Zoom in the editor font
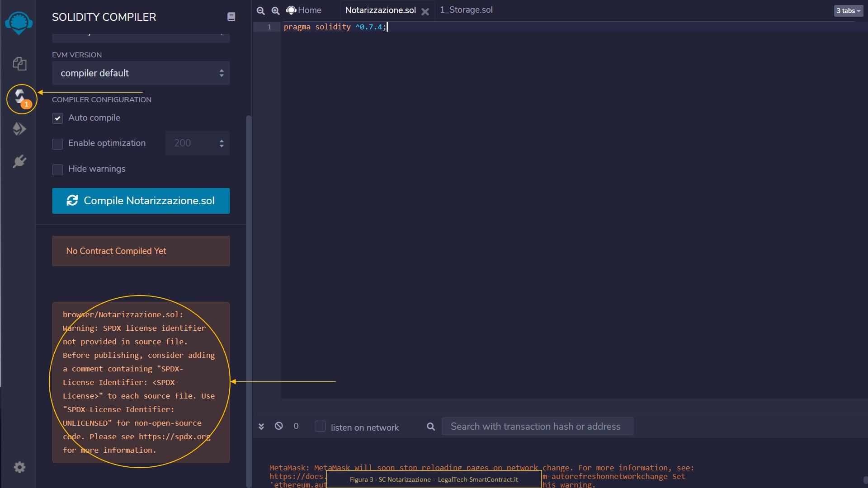Screen dimensions: 868x488 (x=275, y=10)
